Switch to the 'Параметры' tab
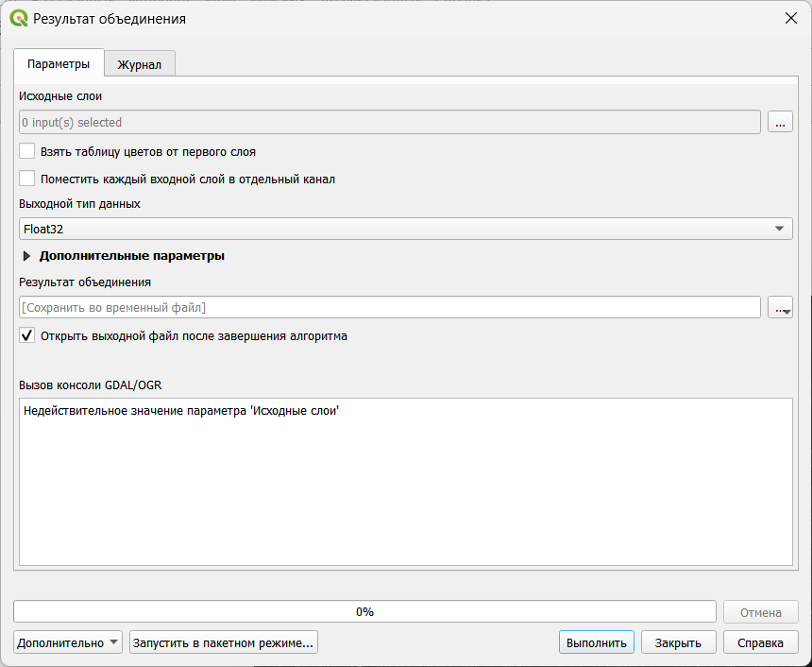 point(59,64)
